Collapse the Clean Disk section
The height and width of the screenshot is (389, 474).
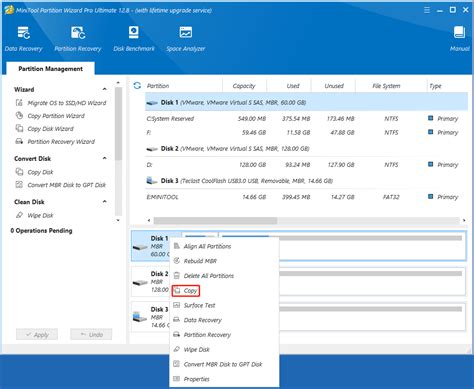click(x=105, y=202)
